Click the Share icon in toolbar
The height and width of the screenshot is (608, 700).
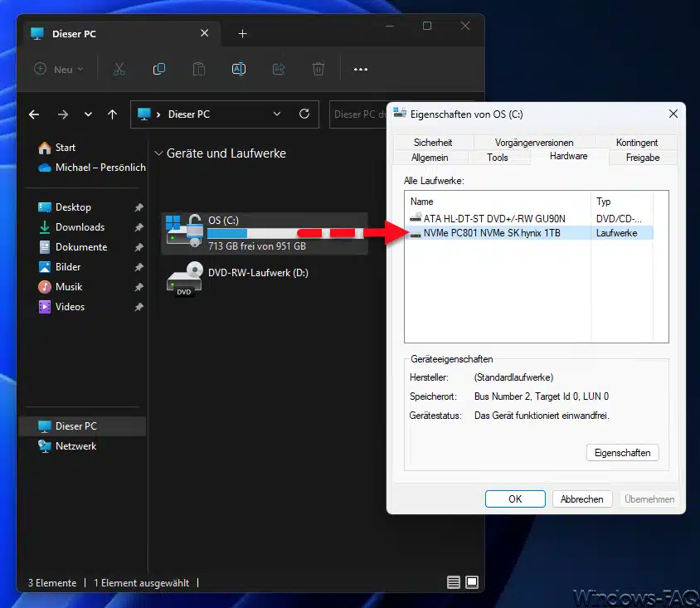279,69
